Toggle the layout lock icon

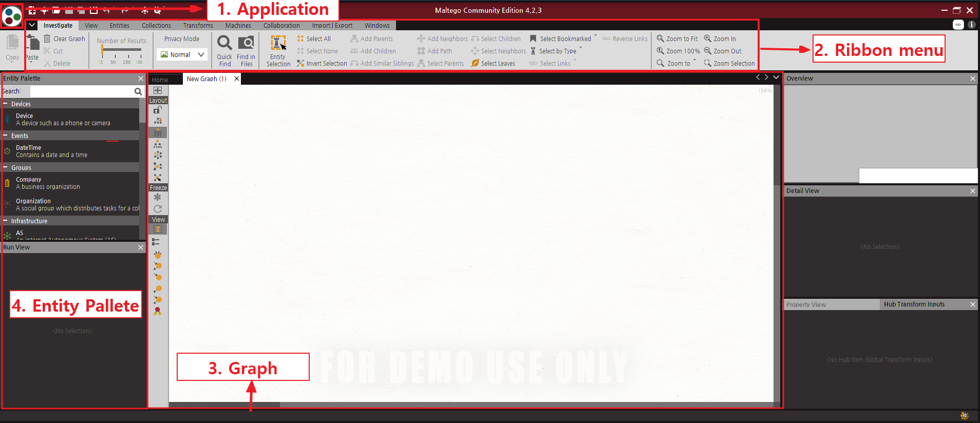pyautogui.click(x=158, y=109)
